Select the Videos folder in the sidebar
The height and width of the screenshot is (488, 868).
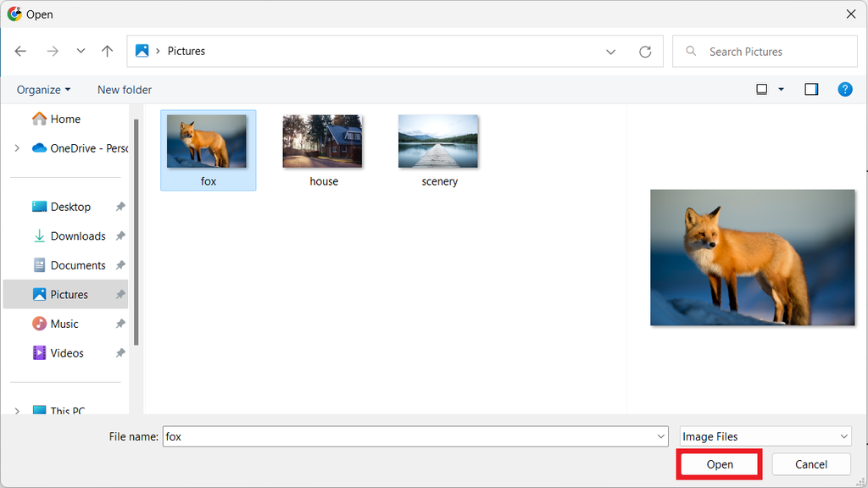[65, 352]
